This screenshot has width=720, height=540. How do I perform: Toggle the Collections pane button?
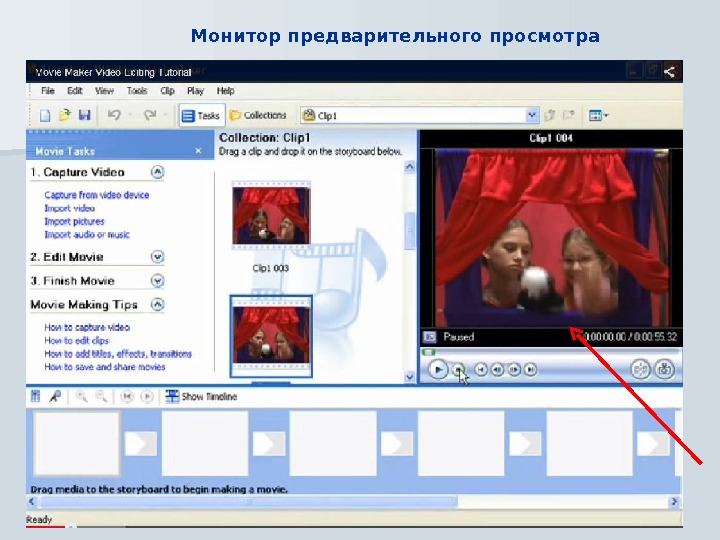258,115
